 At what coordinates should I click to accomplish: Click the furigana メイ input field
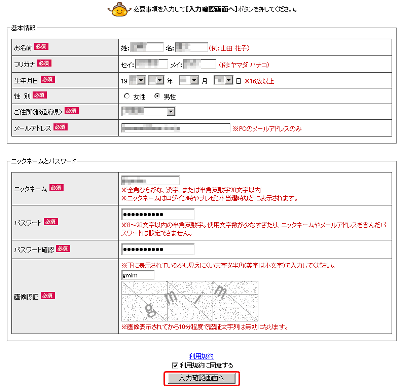click(x=200, y=64)
